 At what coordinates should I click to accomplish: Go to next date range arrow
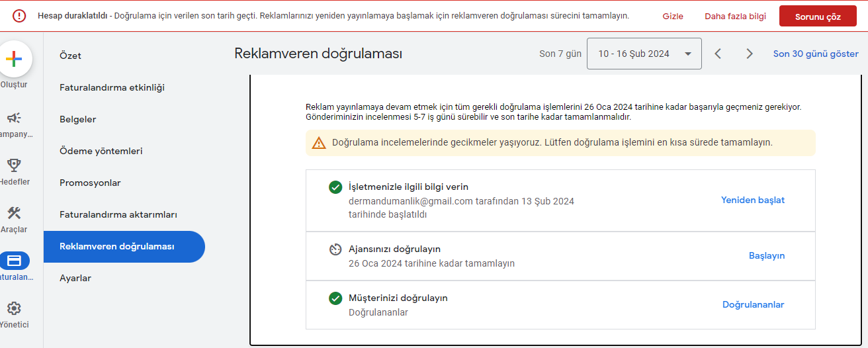click(x=750, y=54)
